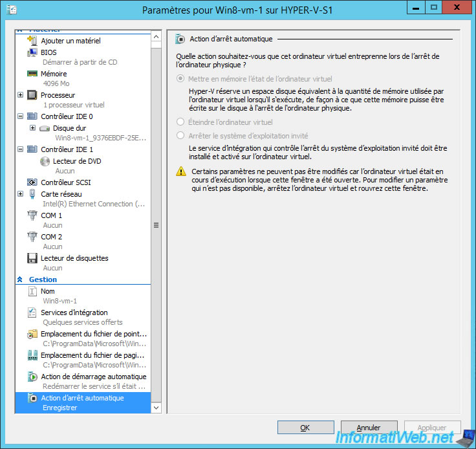Click the Nom text icon
476x449 pixels.
pos(32,291)
